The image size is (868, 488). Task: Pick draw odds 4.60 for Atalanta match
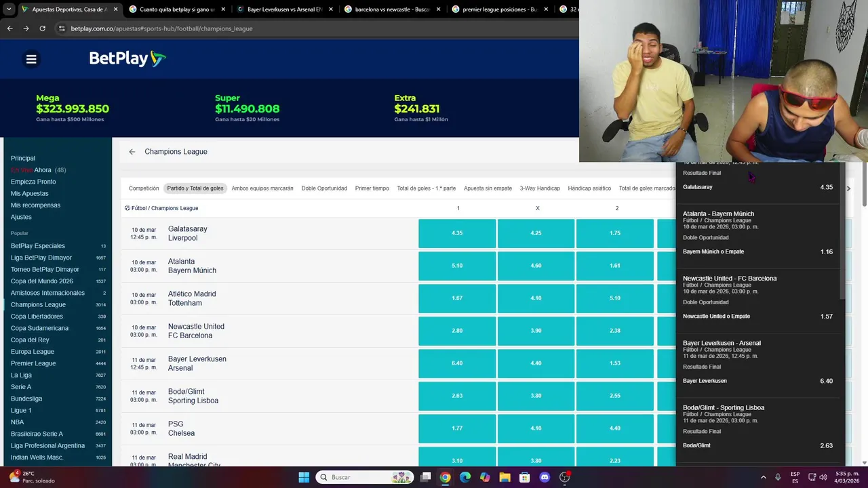click(x=536, y=266)
